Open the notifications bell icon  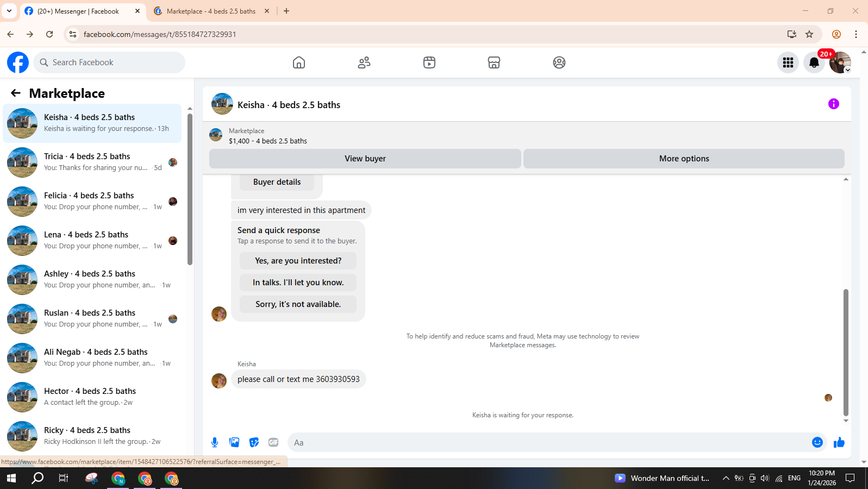814,62
